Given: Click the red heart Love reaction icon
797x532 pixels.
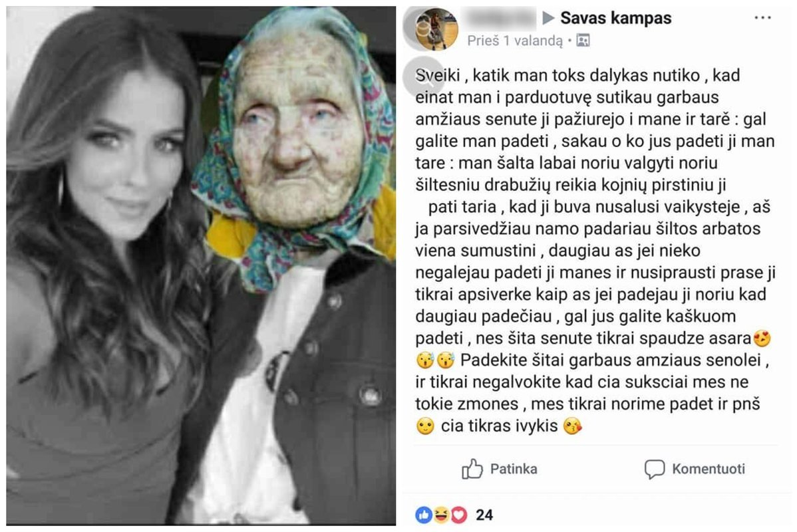Looking at the screenshot, I should coord(458,515).
